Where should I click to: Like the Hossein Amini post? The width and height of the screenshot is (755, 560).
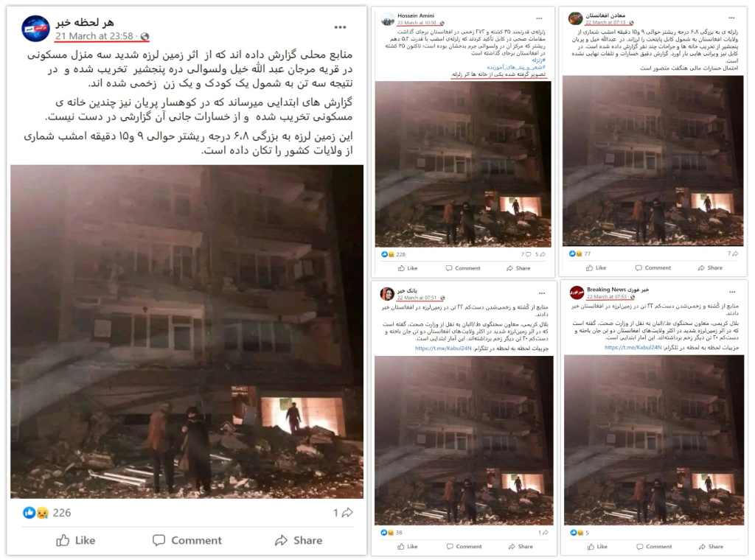pyautogui.click(x=407, y=268)
